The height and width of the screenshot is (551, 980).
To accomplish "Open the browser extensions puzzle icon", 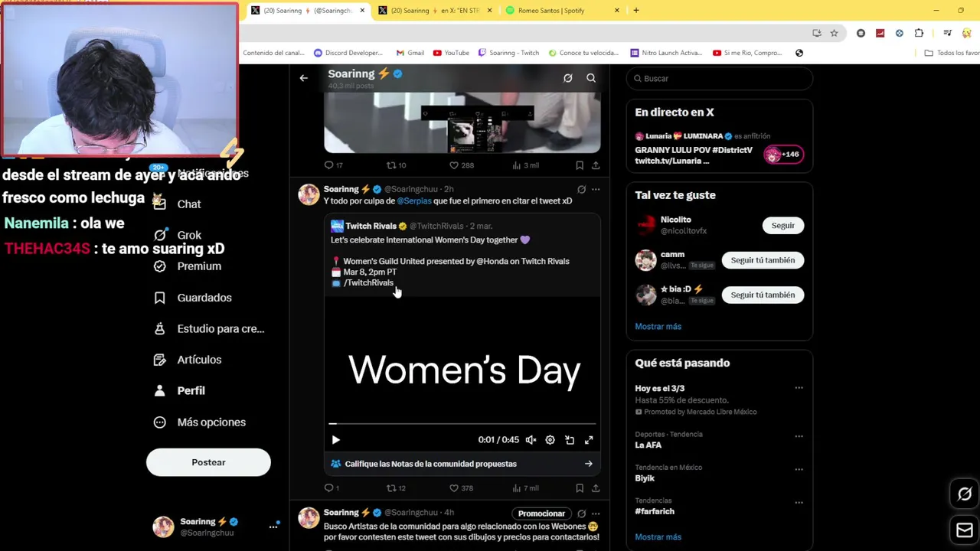I will tap(919, 33).
